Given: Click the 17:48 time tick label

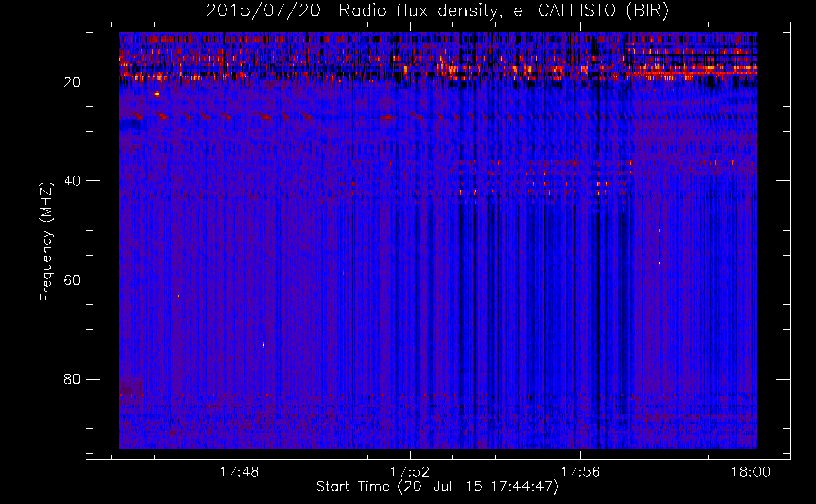Looking at the screenshot, I should click(240, 472).
